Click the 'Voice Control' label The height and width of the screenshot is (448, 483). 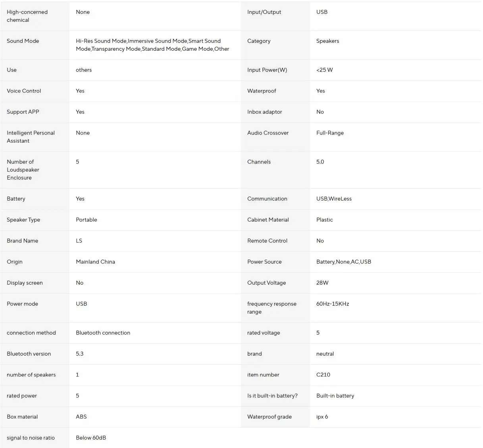click(24, 91)
